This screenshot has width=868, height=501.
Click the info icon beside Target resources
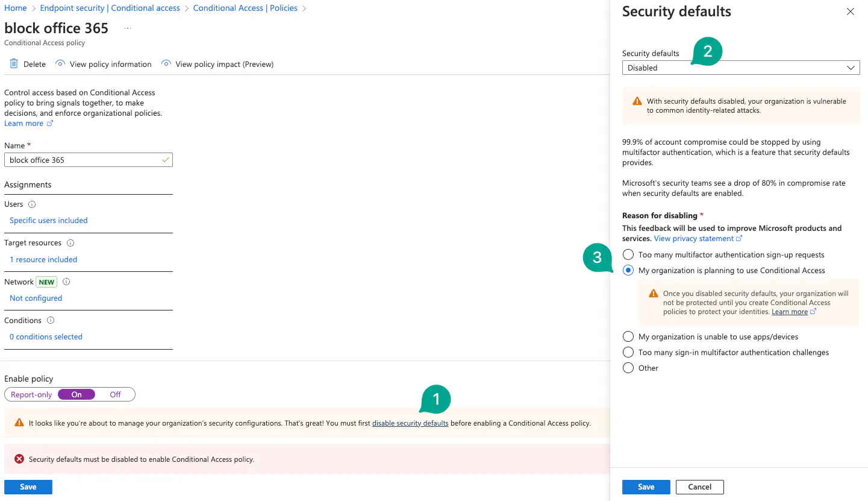(x=70, y=243)
